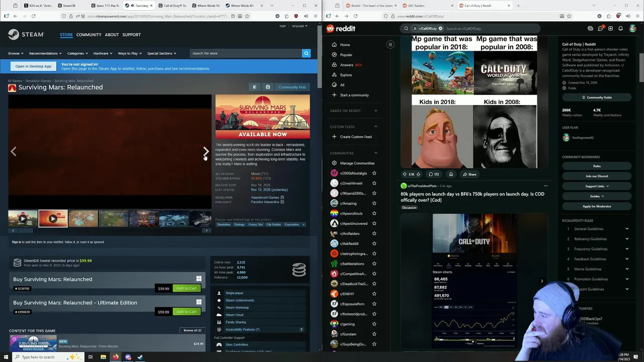This screenshot has width=644, height=362.
Task: Open the Steam language dropdown
Action: coord(299,26)
